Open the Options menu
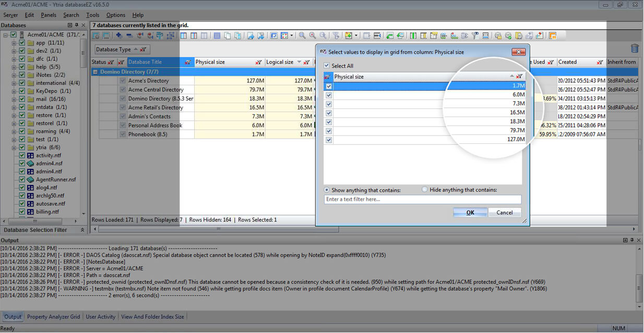644x333 pixels. [x=116, y=15]
